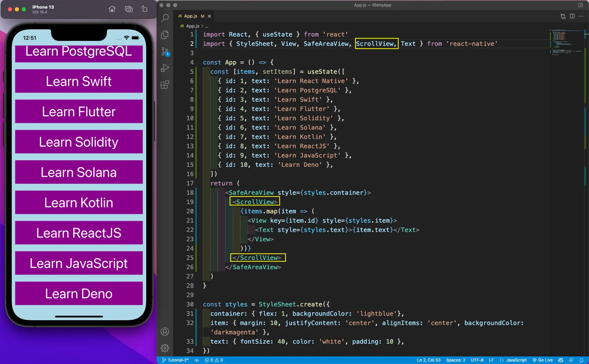The width and height of the screenshot is (589, 364).
Task: Click simulator status bar time 12:51
Action: [30, 38]
